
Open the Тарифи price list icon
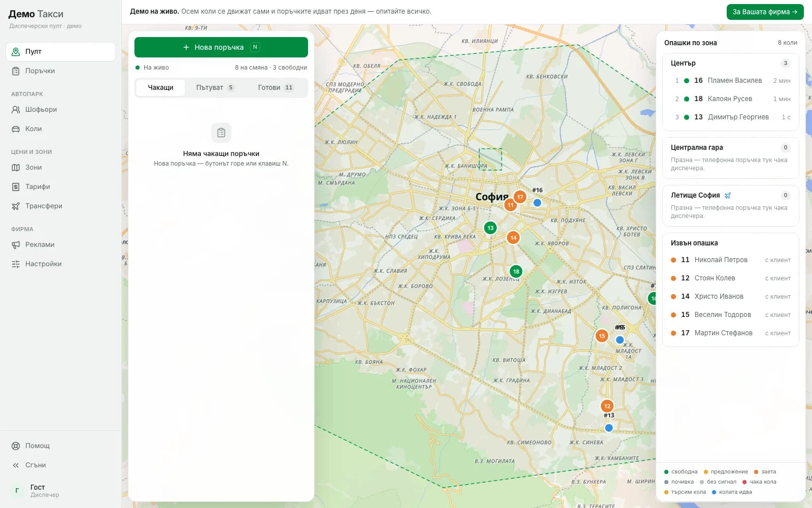coord(16,186)
